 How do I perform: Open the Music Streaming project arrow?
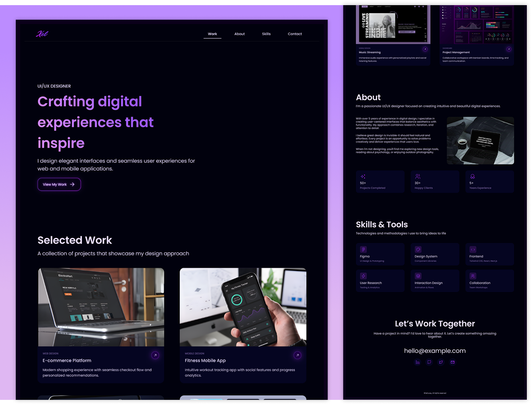pos(425,49)
